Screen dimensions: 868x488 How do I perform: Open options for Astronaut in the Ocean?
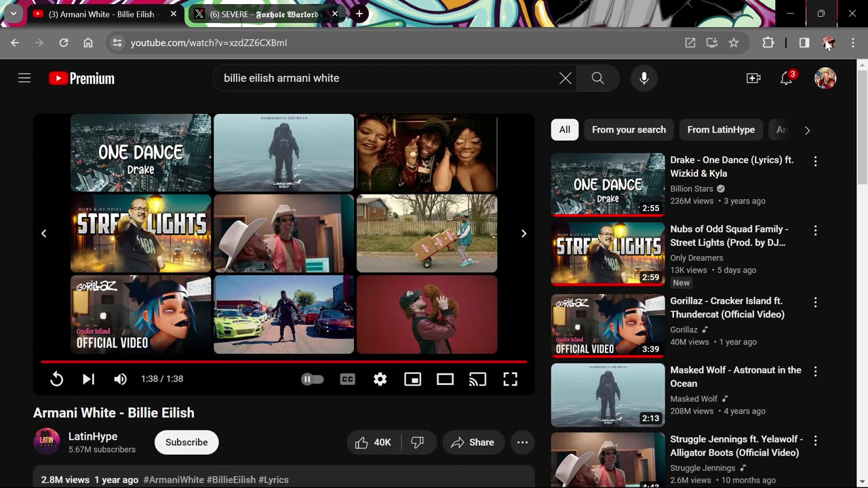point(815,371)
